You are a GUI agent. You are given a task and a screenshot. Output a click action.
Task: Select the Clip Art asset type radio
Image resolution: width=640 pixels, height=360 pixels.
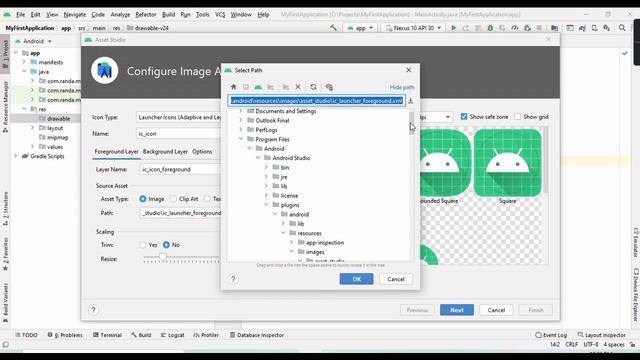pyautogui.click(x=173, y=199)
